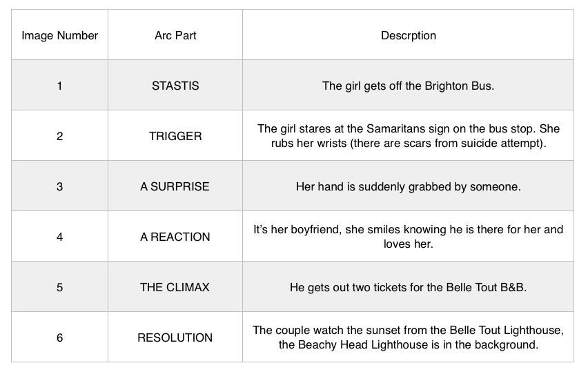Click the Brighton Bus description text

pyautogui.click(x=408, y=86)
